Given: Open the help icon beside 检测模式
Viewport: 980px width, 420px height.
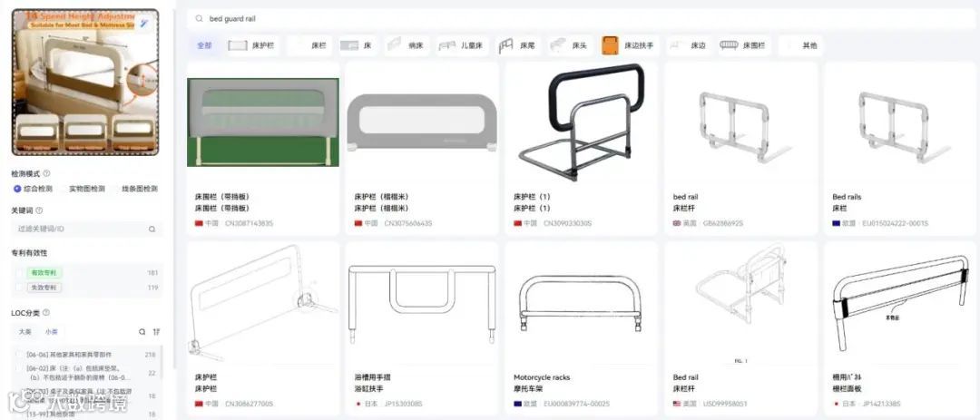Looking at the screenshot, I should click(x=47, y=174).
